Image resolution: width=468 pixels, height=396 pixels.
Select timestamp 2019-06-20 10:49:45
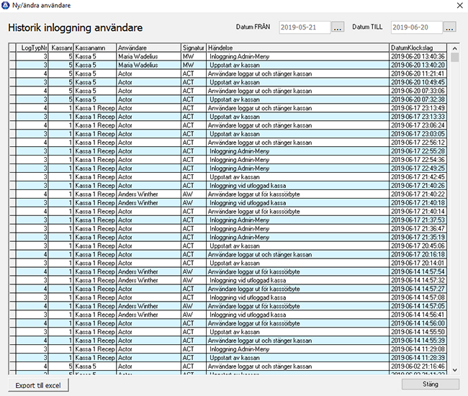pos(418,82)
